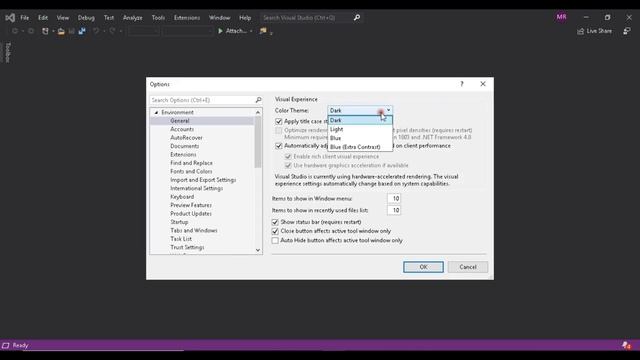Click the Redo toolbar icon
Image resolution: width=640 pixels, height=360 pixels.
(112, 31)
